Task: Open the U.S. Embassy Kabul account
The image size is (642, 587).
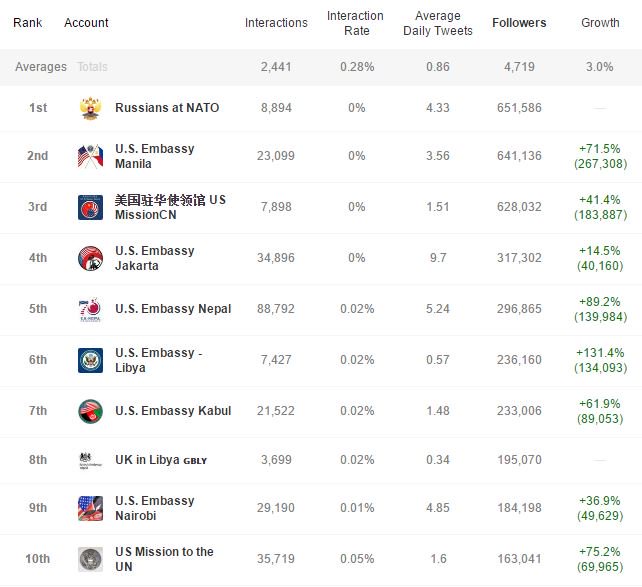Action: coord(173,411)
